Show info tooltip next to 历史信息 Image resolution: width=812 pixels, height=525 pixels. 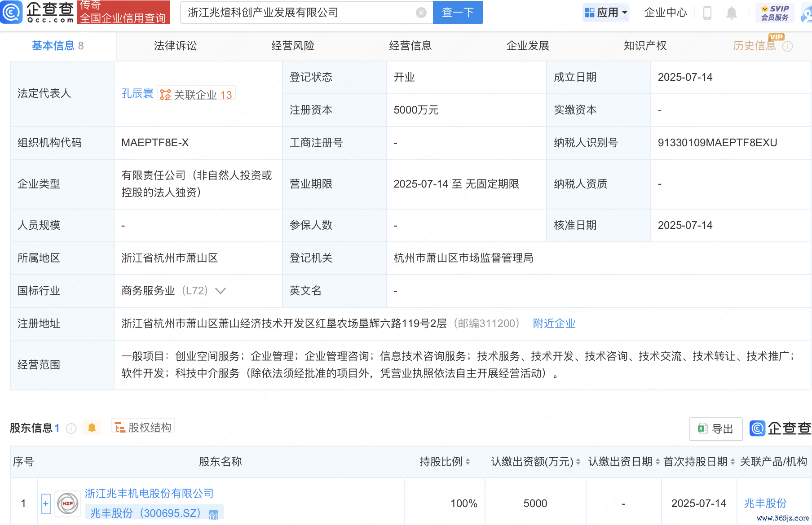pos(788,46)
